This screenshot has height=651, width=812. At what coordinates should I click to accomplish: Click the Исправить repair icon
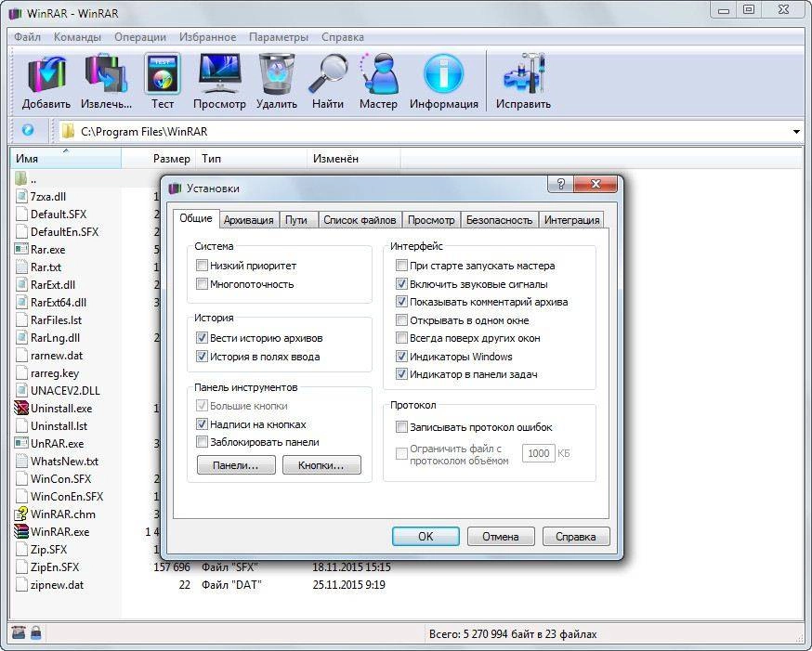click(x=524, y=73)
